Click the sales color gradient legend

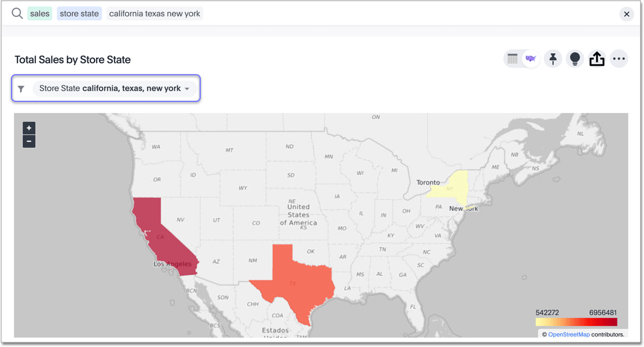(576, 322)
